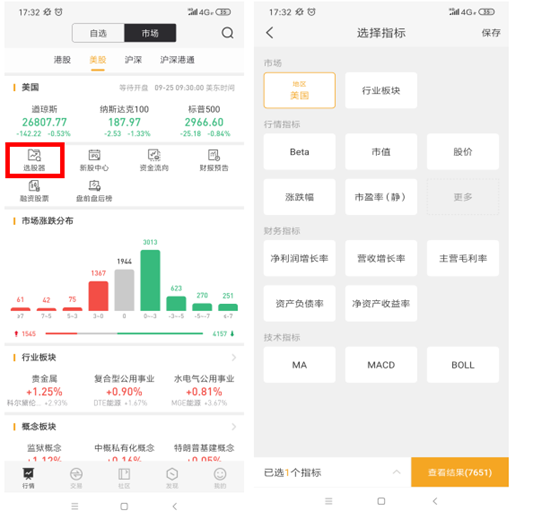Viewport: 540px width, 530px height.
Task: Click the 查看结果(7651) button
Action: (460, 472)
